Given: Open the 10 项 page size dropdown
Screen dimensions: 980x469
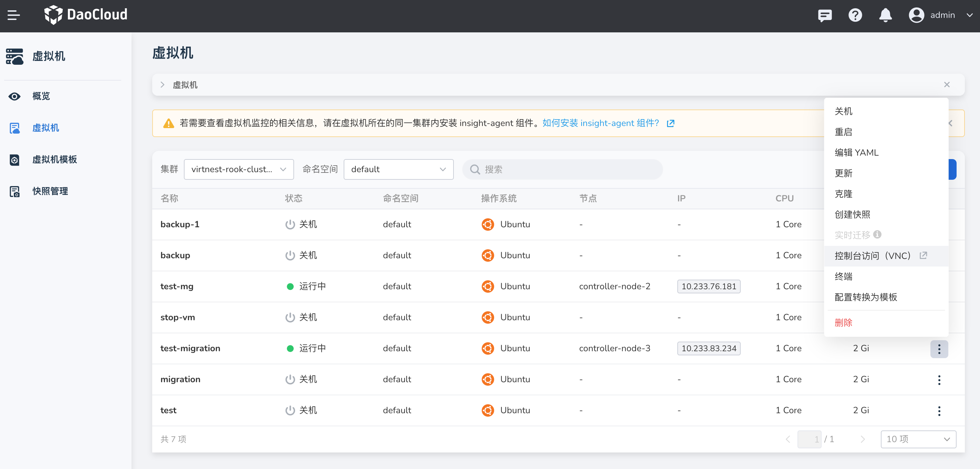Looking at the screenshot, I should coord(918,439).
